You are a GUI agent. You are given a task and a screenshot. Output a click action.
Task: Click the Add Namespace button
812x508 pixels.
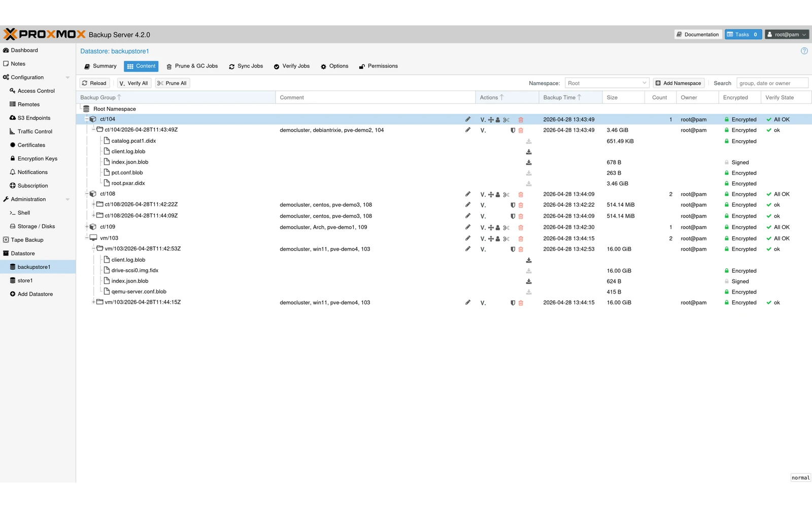point(678,83)
